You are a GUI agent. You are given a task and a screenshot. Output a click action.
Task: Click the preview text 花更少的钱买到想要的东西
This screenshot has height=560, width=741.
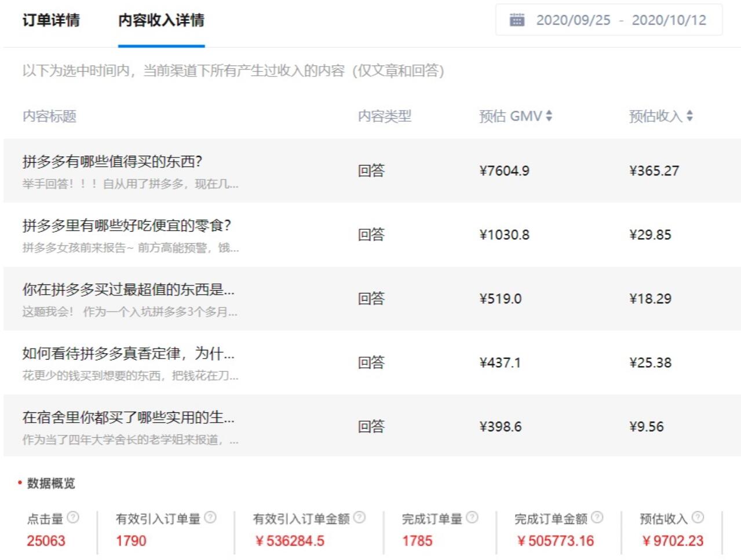(x=130, y=376)
